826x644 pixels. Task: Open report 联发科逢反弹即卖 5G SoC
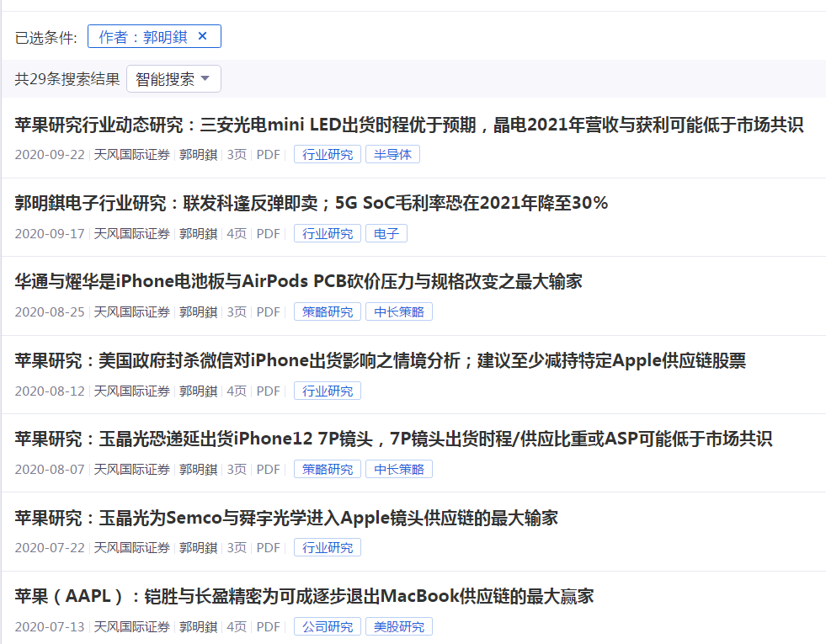pyautogui.click(x=312, y=203)
